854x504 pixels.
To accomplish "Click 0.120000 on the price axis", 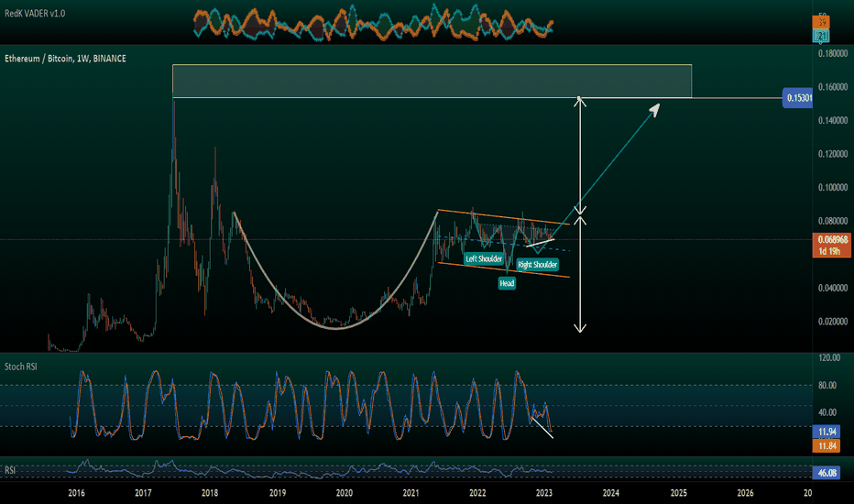I will click(833, 154).
